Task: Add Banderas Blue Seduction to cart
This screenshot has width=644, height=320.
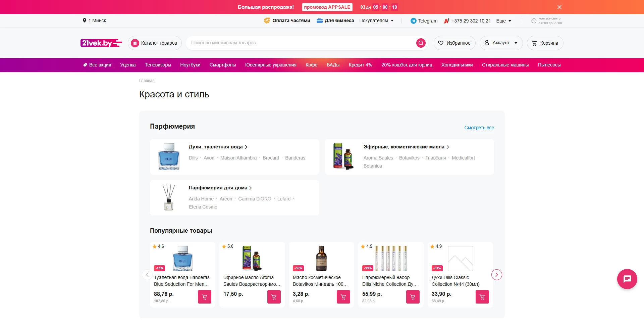Action: click(204, 297)
